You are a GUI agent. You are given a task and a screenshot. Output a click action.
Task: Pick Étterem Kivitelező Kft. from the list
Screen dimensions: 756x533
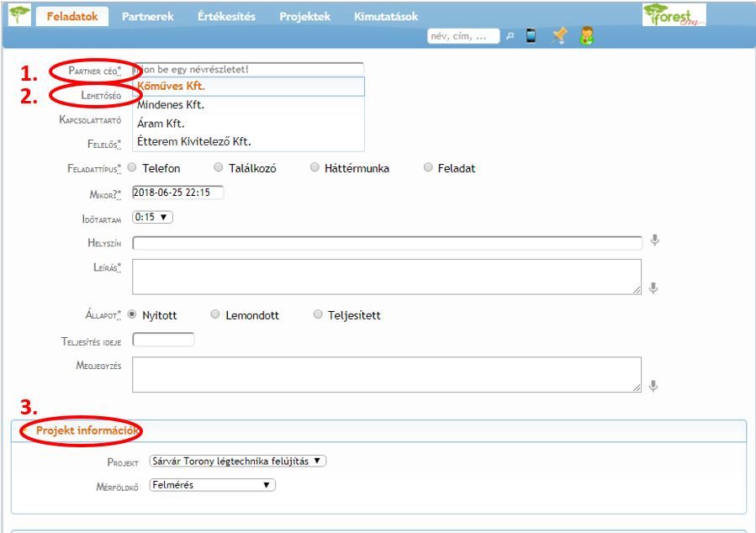[194, 141]
